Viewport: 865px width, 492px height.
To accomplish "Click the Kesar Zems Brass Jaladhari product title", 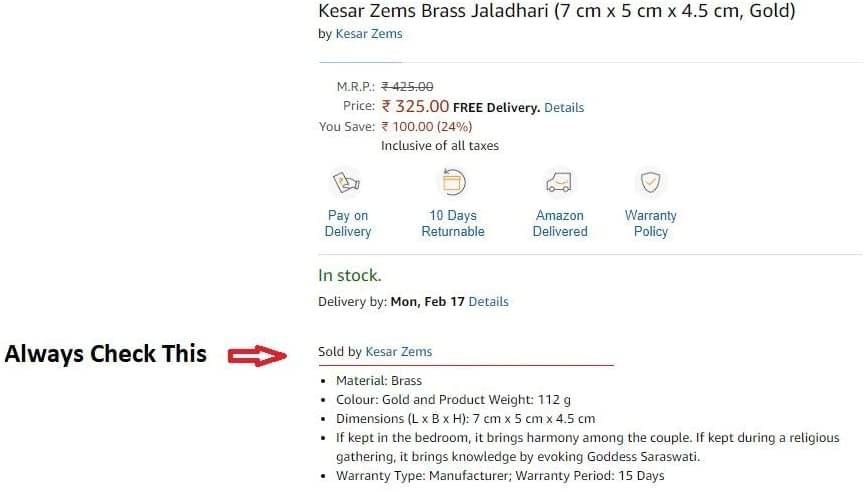I will pyautogui.click(x=557, y=10).
